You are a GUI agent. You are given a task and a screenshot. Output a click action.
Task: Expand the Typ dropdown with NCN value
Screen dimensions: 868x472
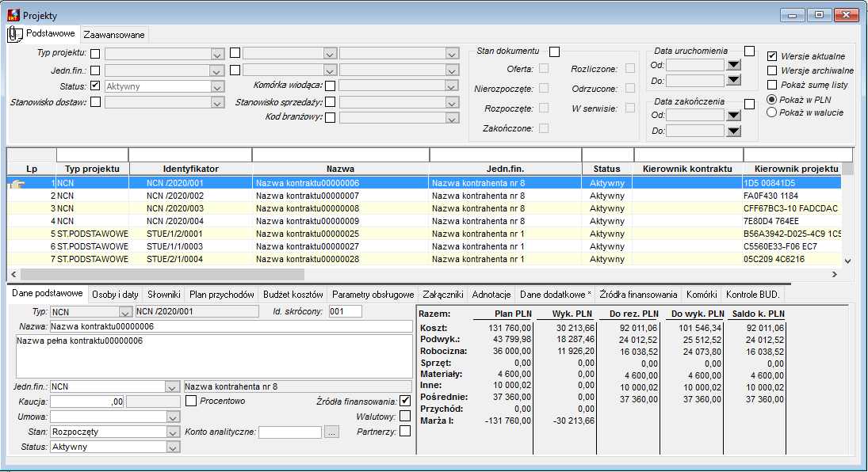click(126, 312)
